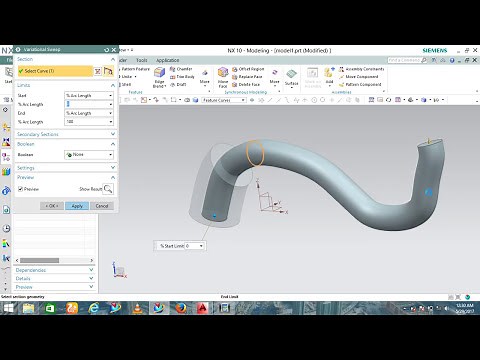
Task: Select the Draft tool
Action: (178, 85)
